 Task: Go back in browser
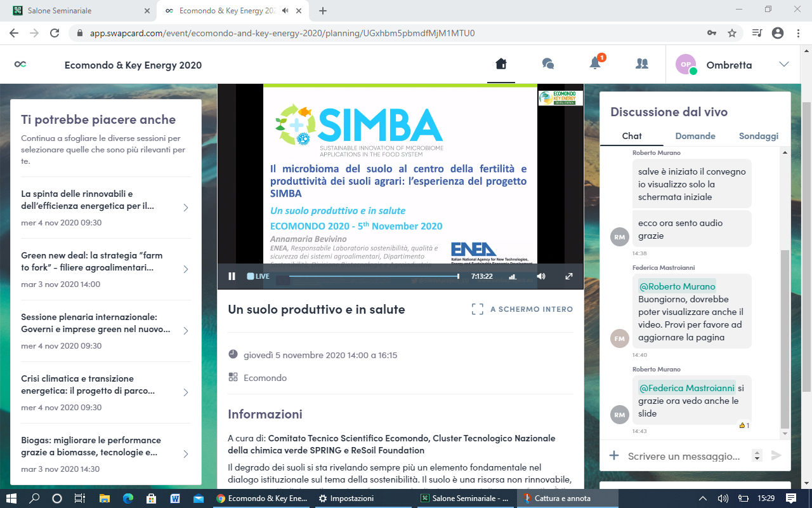tap(14, 33)
